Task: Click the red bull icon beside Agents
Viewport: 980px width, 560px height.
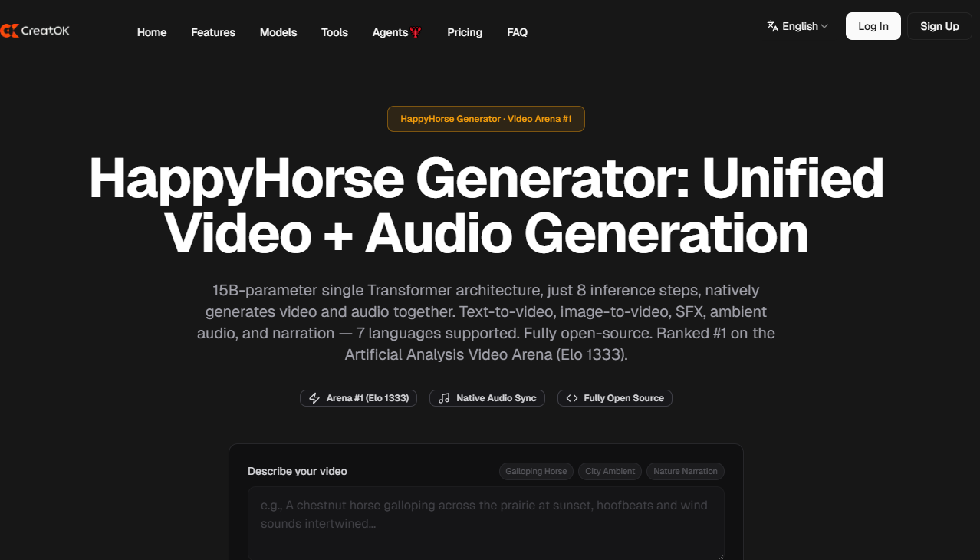Action: click(x=416, y=32)
